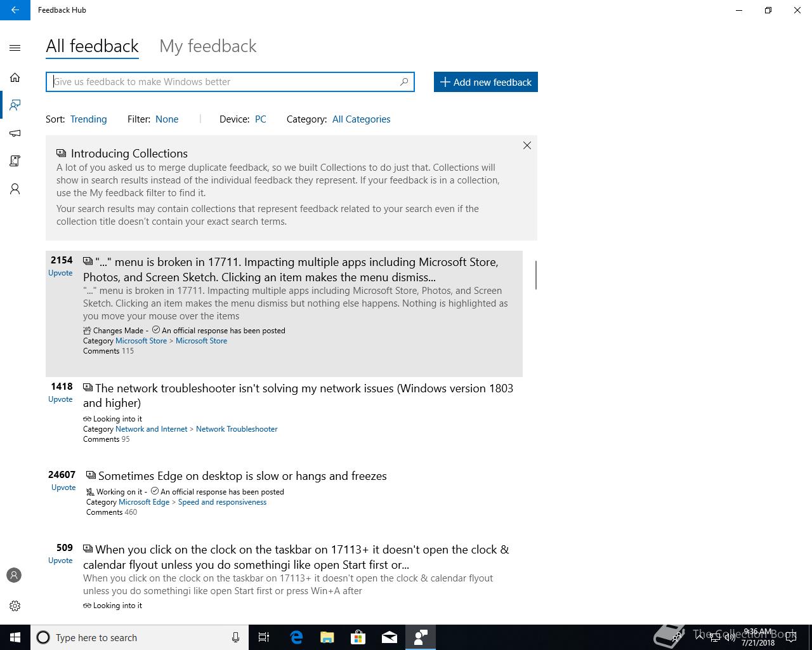The image size is (812, 650).
Task: Click 'Comments 115' text
Action: (108, 351)
